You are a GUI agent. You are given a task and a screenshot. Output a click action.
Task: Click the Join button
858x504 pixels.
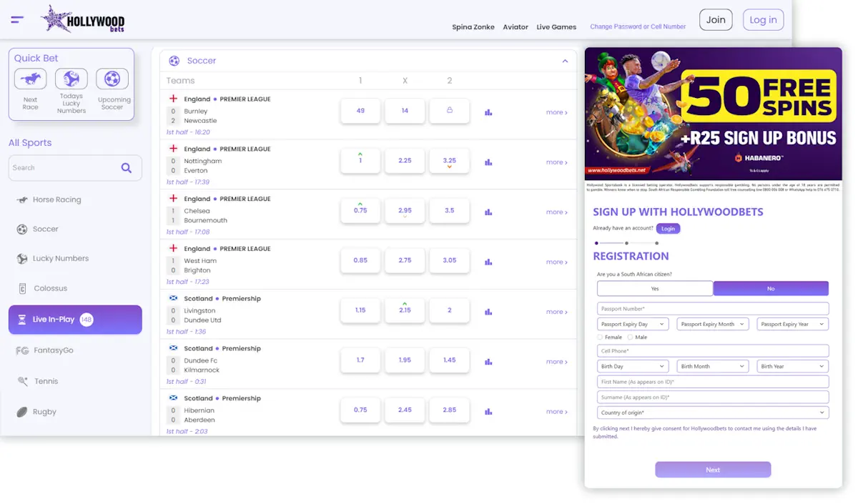[x=716, y=20]
